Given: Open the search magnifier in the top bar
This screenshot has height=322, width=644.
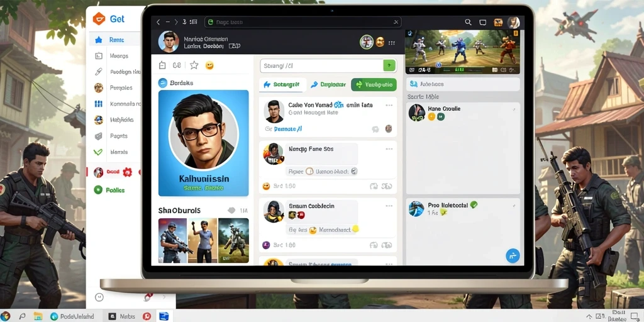Looking at the screenshot, I should tap(468, 22).
